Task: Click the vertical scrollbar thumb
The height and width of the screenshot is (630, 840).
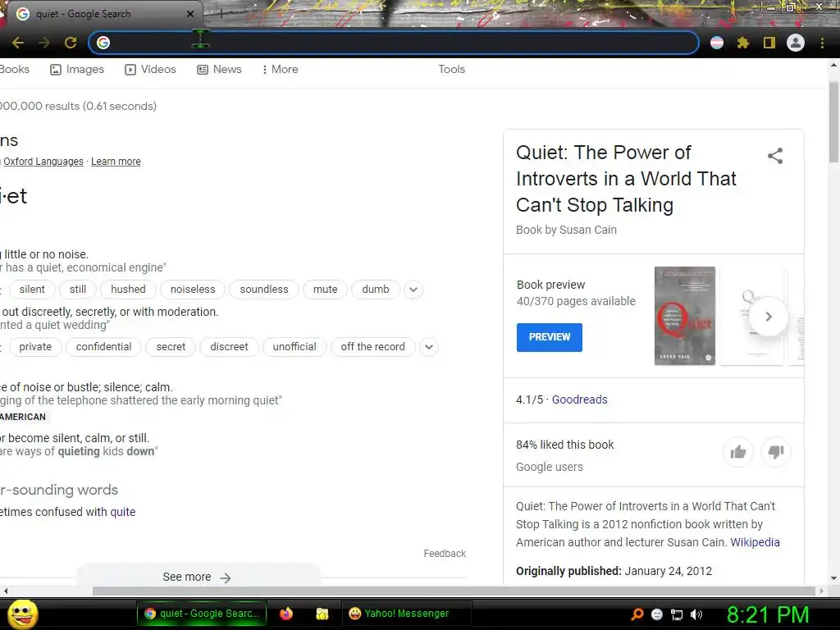Action: click(833, 122)
